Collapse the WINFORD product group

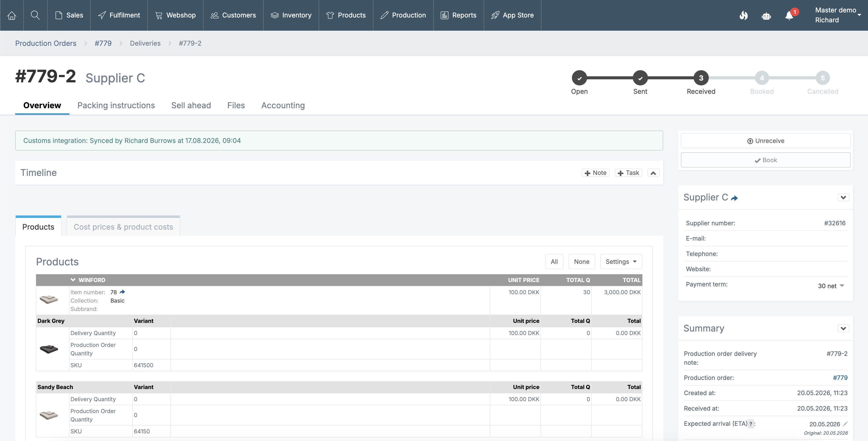point(73,280)
